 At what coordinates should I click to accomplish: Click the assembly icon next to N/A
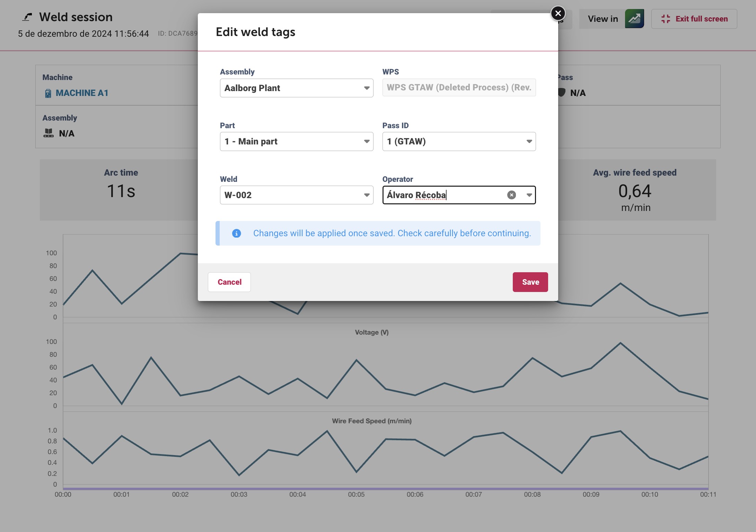pos(49,133)
